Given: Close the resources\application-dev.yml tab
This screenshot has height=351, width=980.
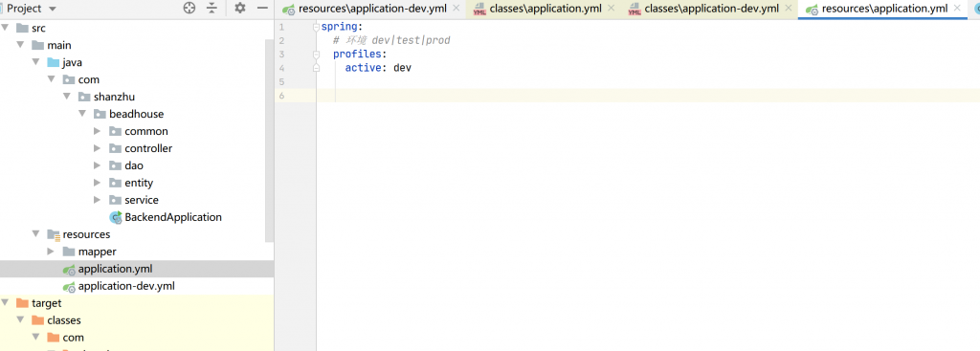Looking at the screenshot, I should point(456,8).
